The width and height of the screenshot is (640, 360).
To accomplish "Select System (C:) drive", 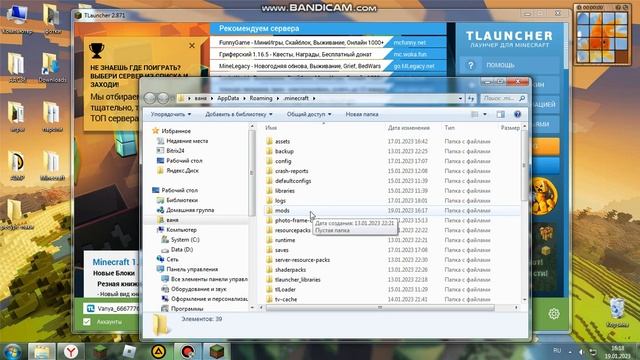I will pos(185,240).
